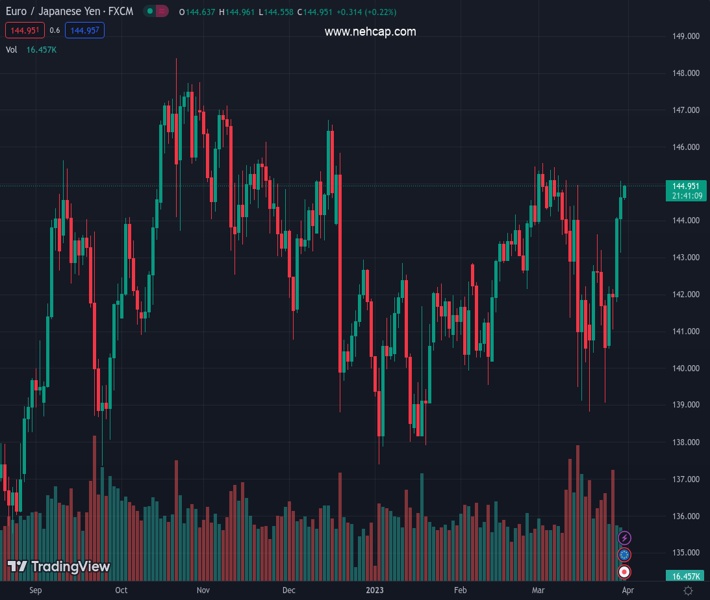Click the EU flag economic event icon
Image resolution: width=710 pixels, height=600 pixels.
[625, 554]
